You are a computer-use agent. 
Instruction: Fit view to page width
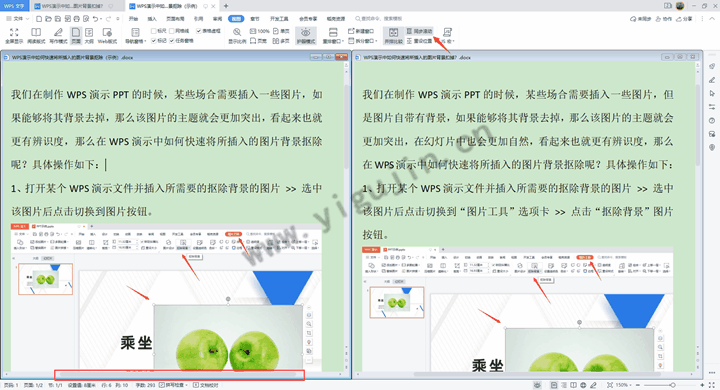click(259, 41)
